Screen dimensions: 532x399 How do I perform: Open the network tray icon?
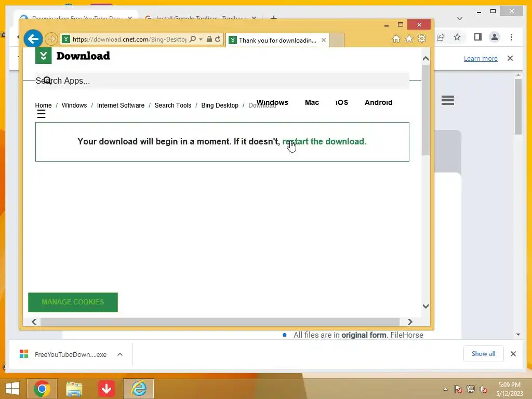point(471,389)
